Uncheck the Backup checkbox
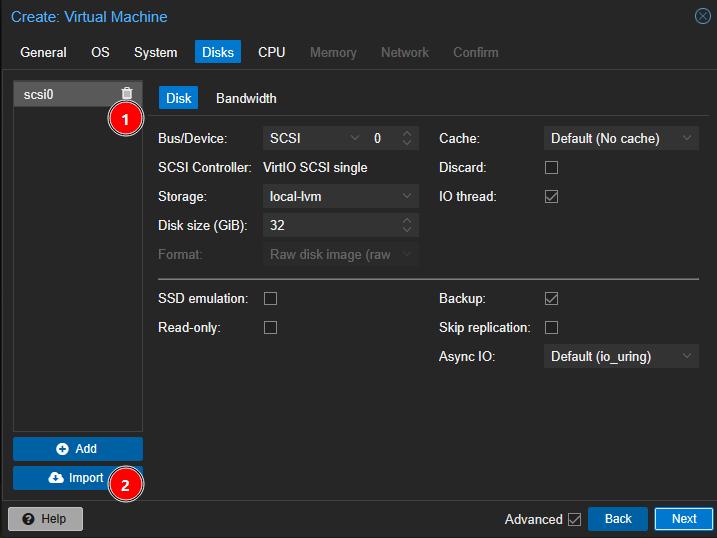The height and width of the screenshot is (538, 717). click(551, 298)
